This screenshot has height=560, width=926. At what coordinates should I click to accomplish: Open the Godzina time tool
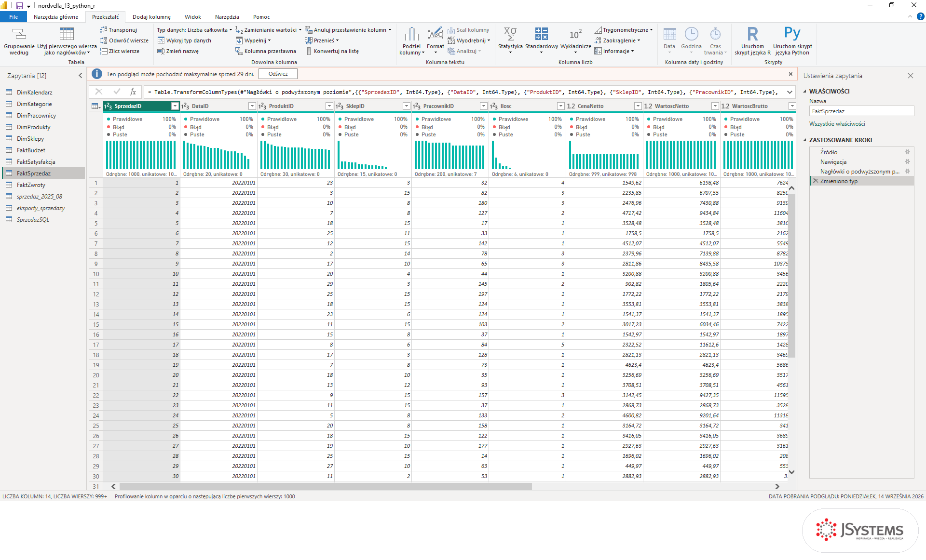pyautogui.click(x=691, y=40)
